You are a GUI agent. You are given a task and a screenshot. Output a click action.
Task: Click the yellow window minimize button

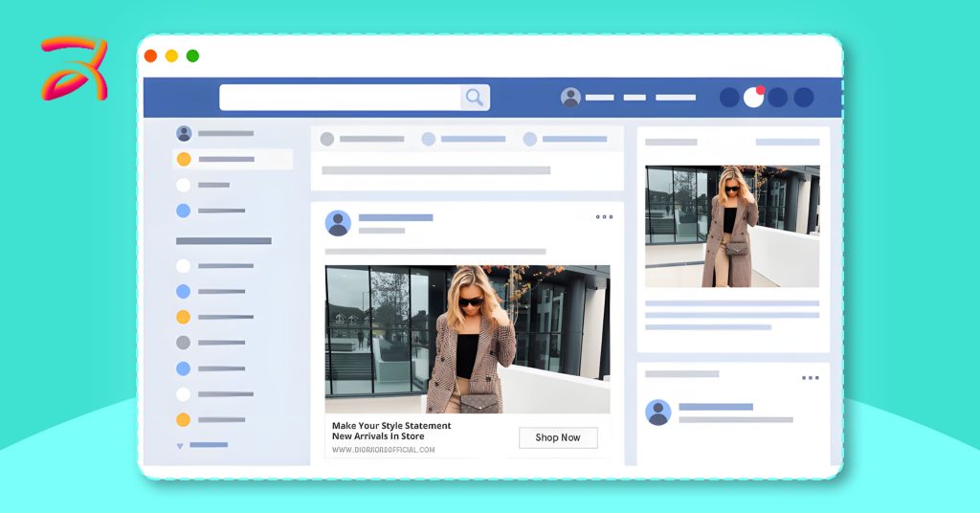pos(172,56)
